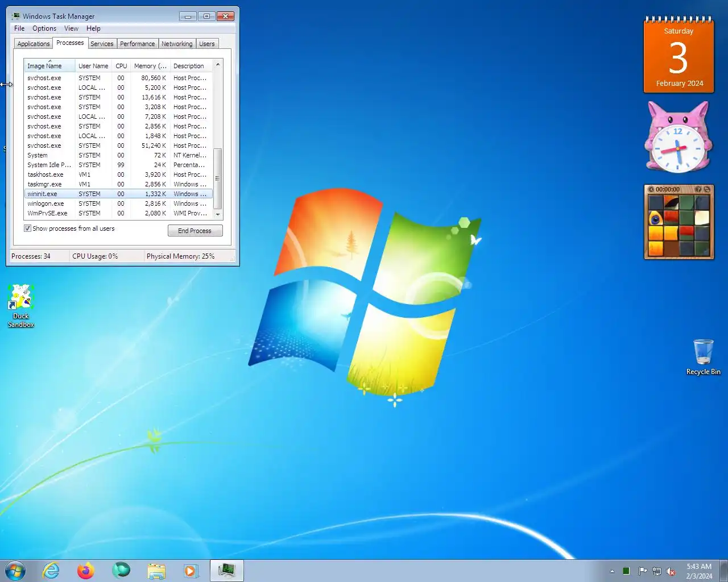Click the Show desktop button at taskbar end
This screenshot has width=728, height=582.
pos(723,571)
